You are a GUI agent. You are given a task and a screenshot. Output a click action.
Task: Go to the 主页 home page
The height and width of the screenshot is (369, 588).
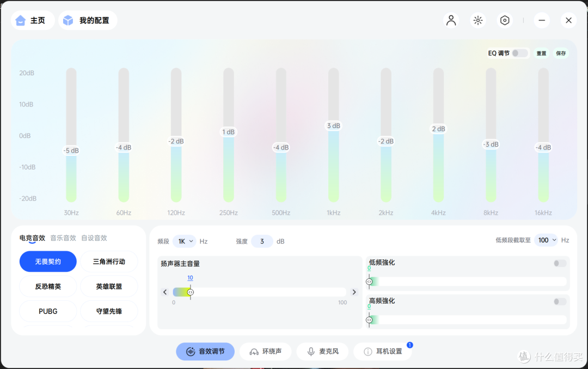coord(33,20)
